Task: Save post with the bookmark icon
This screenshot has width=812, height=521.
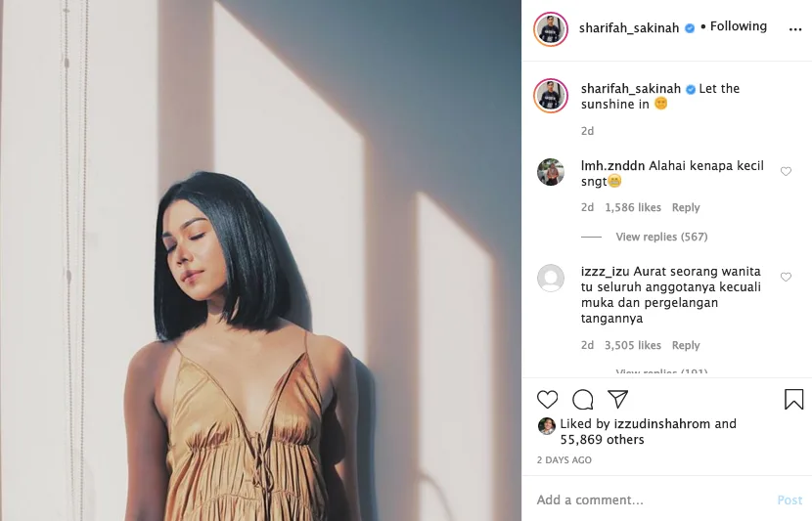Action: pyautogui.click(x=793, y=400)
